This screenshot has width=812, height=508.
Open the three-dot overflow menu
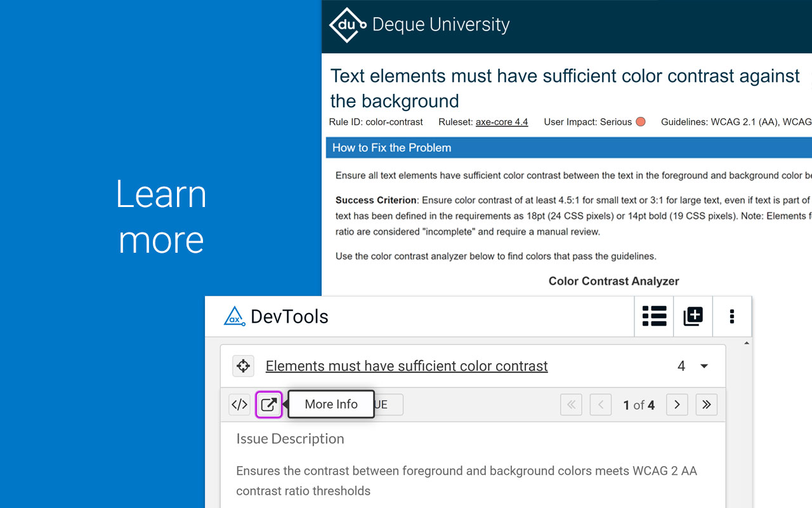coord(732,316)
